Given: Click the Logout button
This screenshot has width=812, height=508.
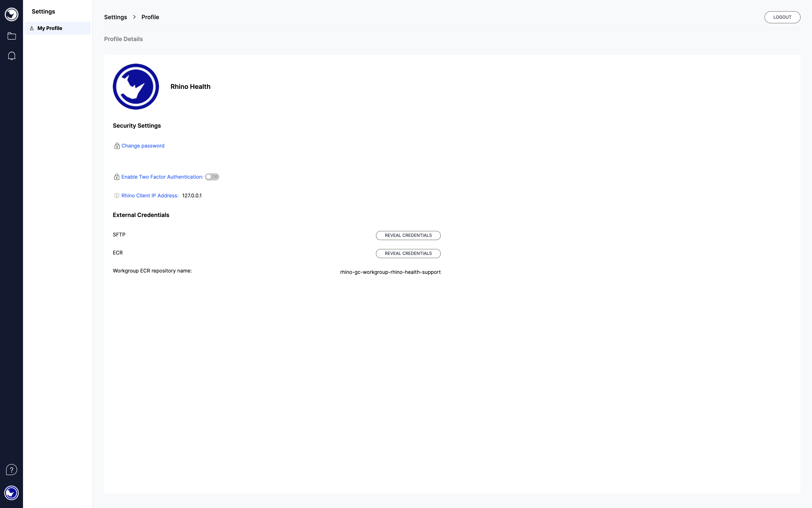Looking at the screenshot, I should click(x=782, y=17).
